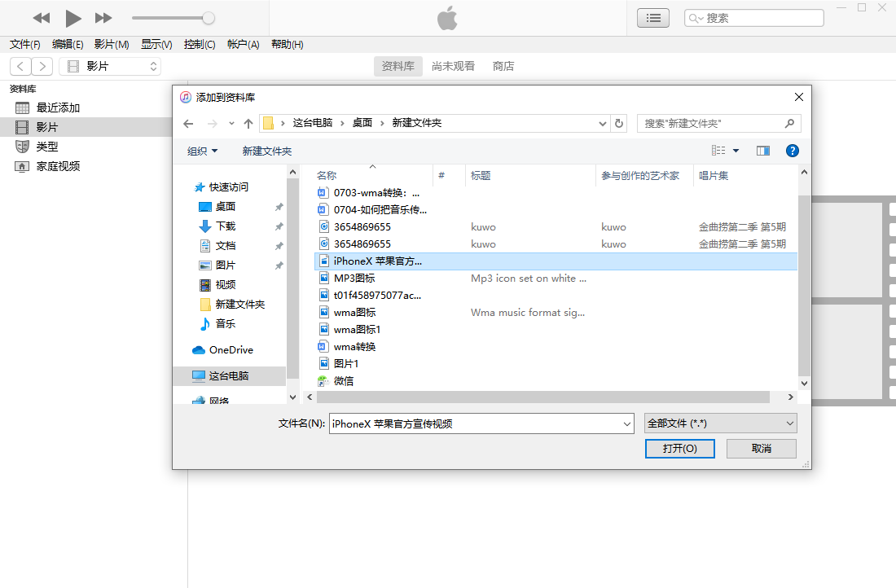Viewport: 896px width, 588px height.
Task: Click the 新建文件夹 toolbar button
Action: pos(267,151)
